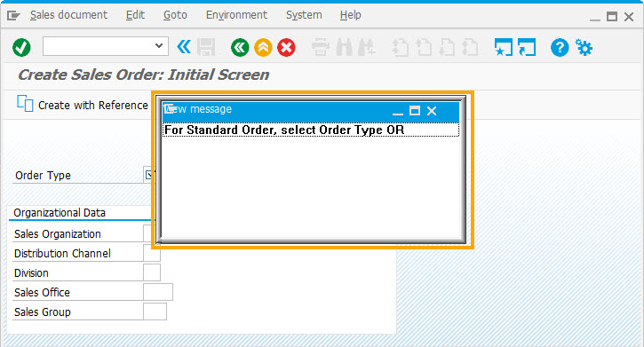
Task: Click the green Back icon
Action: [240, 48]
